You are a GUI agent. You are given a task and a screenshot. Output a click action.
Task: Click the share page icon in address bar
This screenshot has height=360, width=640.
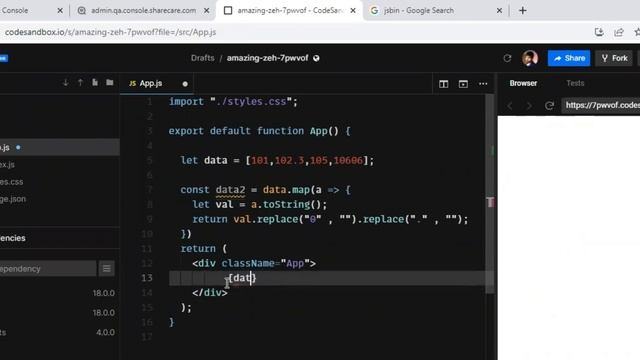coord(619,32)
